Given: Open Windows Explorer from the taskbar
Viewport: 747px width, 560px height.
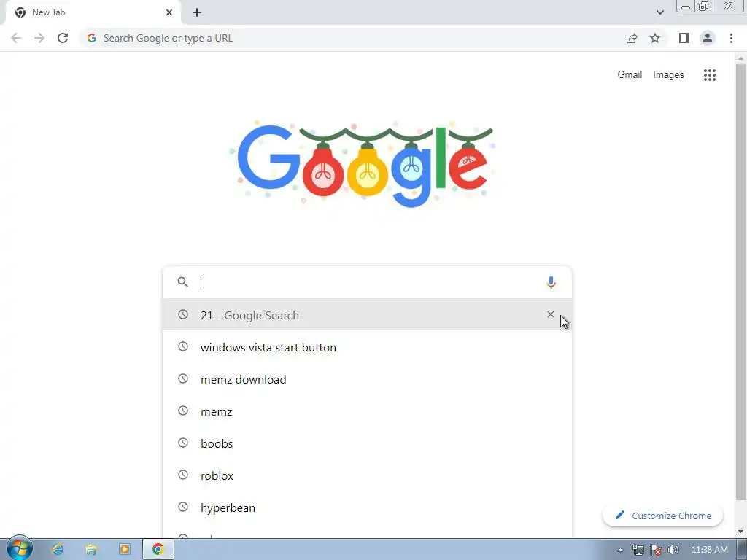Looking at the screenshot, I should click(x=91, y=550).
